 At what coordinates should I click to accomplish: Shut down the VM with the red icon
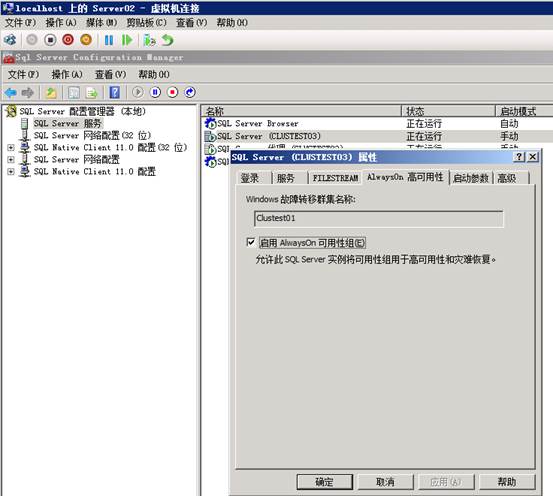coord(68,40)
